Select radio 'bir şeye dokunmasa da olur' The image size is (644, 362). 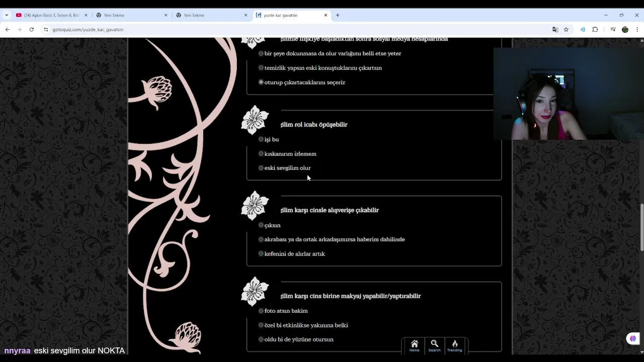261,53
